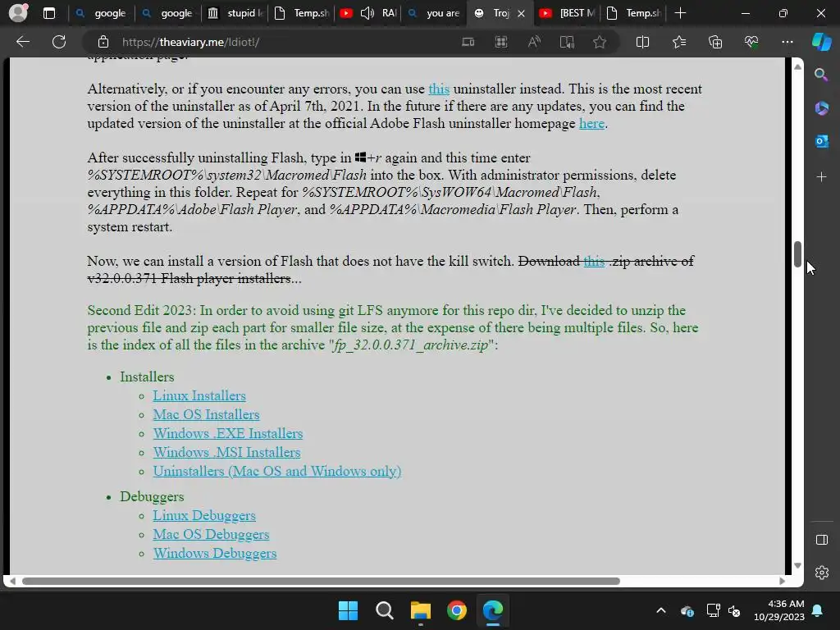Image resolution: width=840 pixels, height=630 pixels.
Task: Open Google Chrome from taskbar
Action: [x=456, y=610]
